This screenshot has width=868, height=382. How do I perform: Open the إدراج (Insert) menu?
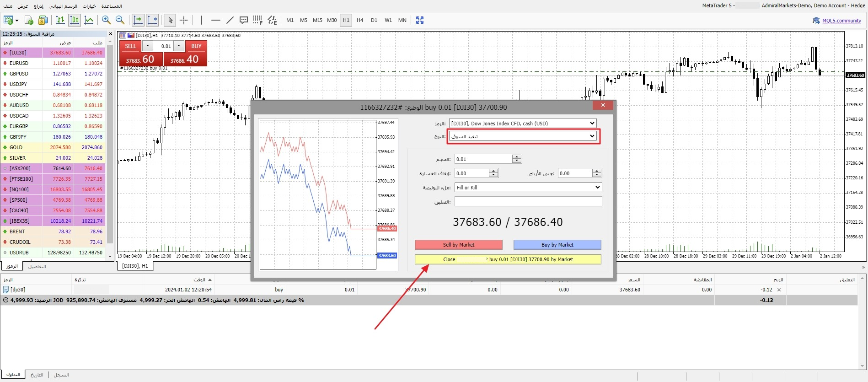point(38,6)
